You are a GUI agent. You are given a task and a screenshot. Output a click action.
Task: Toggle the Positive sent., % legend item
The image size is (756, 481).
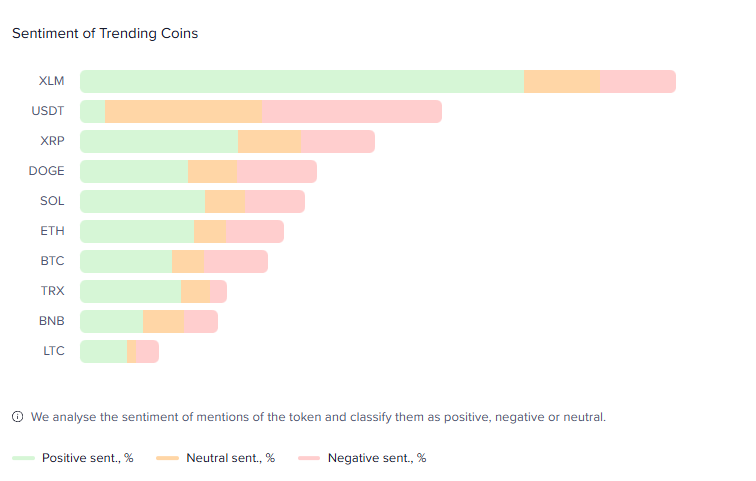87,458
